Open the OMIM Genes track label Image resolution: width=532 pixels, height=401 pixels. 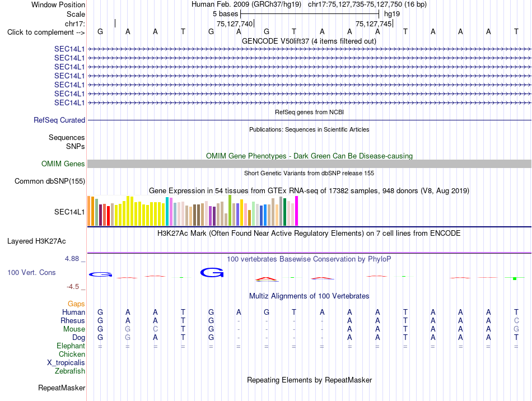(63, 164)
